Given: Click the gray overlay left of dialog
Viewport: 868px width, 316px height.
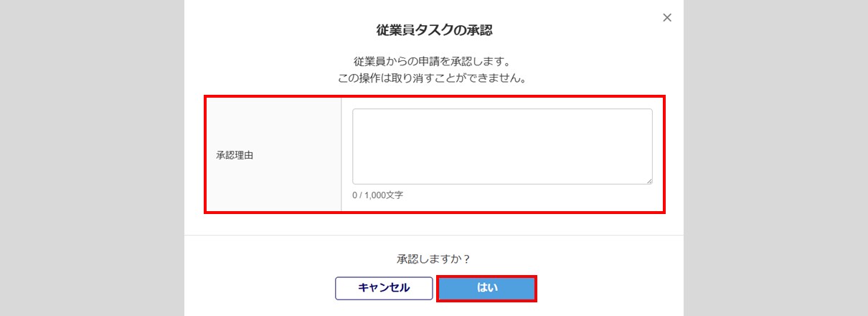Looking at the screenshot, I should click(92, 158).
